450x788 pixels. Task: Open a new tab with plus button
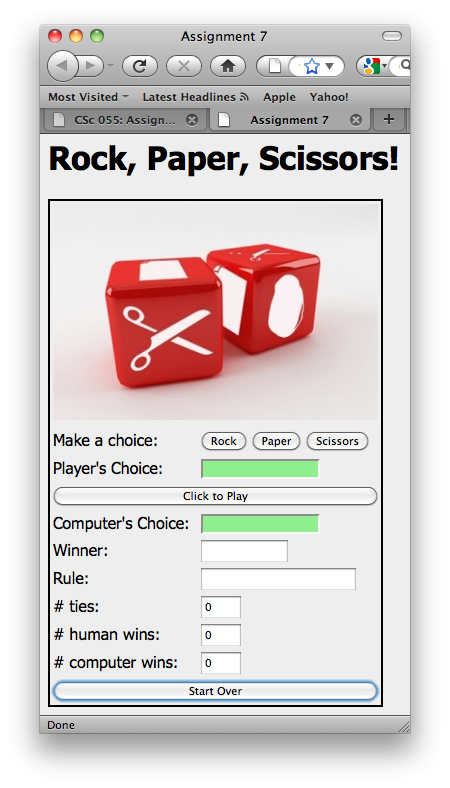pos(389,120)
